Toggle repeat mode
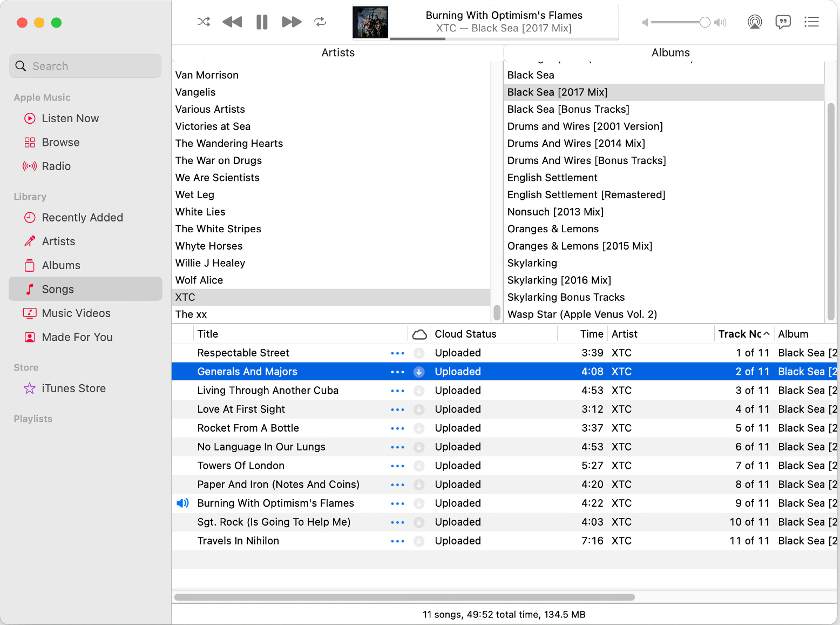 (x=320, y=22)
